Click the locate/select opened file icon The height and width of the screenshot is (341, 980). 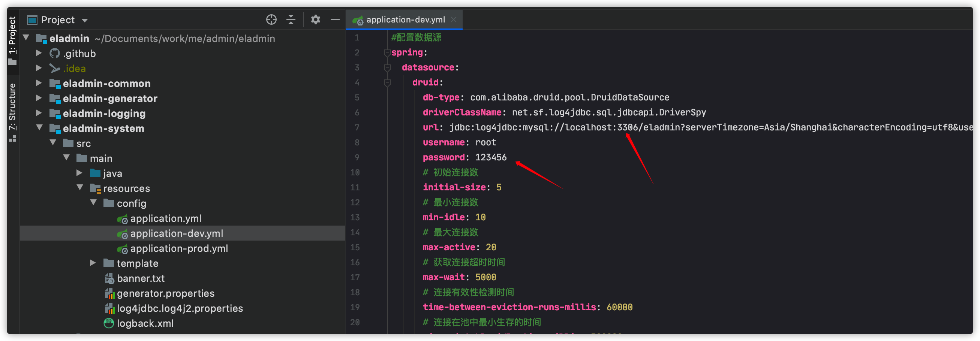tap(271, 20)
